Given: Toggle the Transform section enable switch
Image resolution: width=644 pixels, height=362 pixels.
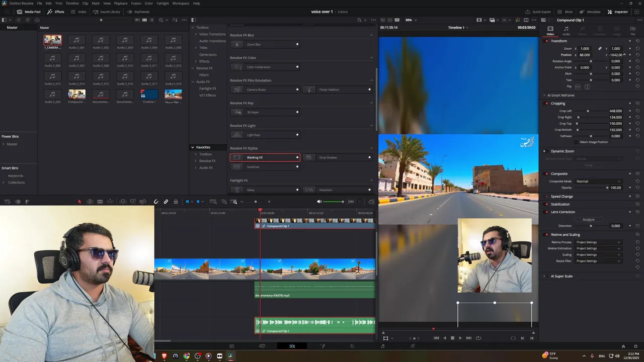Looking at the screenshot, I should (547, 41).
